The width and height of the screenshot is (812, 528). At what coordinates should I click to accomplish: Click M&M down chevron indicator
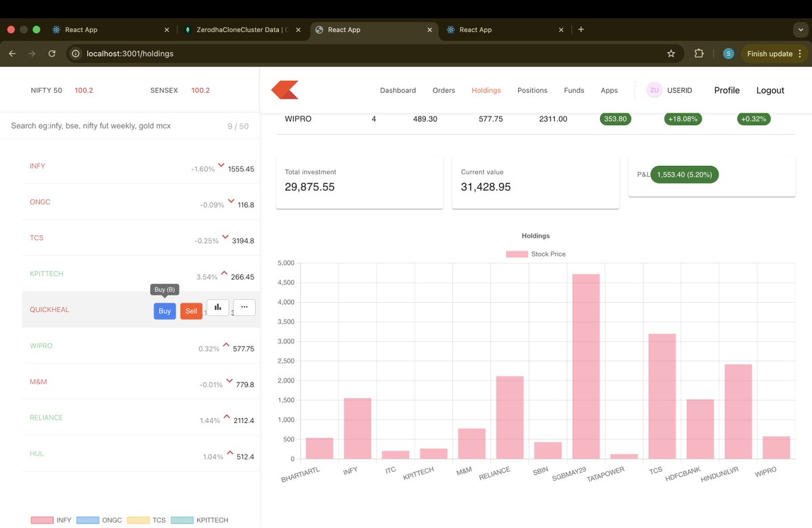coord(230,380)
